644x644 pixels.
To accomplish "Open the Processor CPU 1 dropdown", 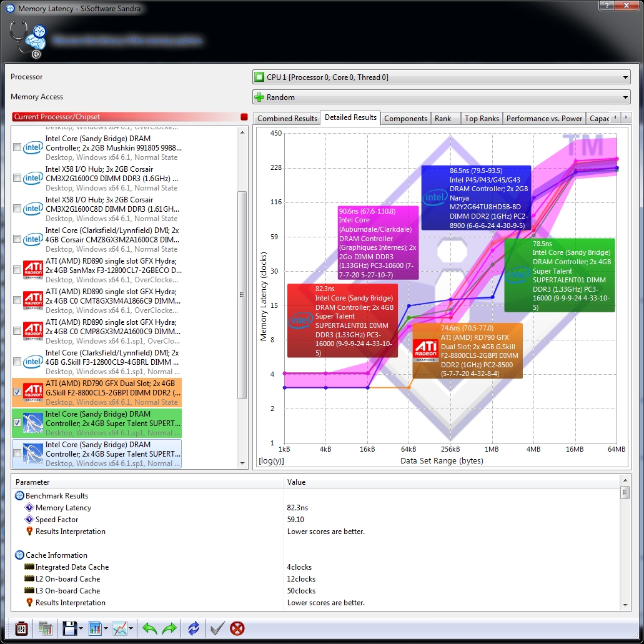I will click(441, 77).
